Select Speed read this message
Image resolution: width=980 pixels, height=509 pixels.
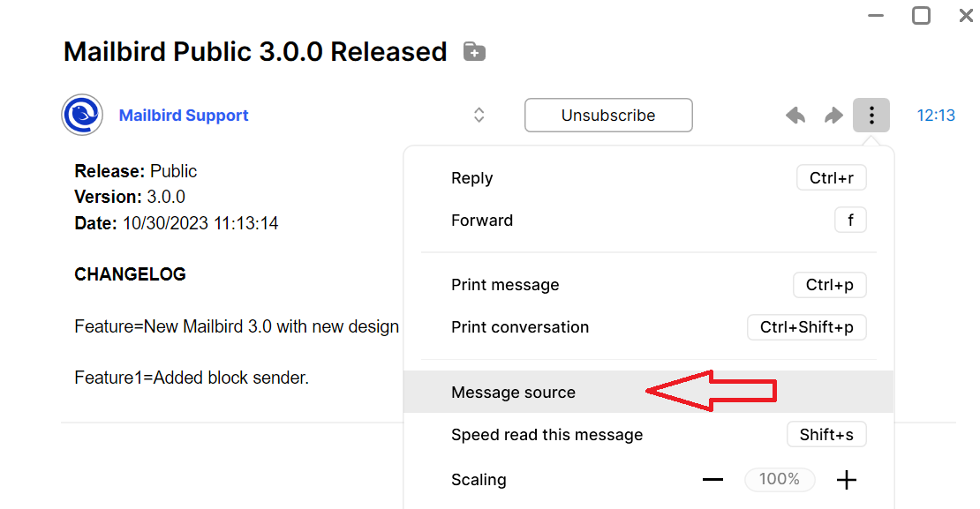648,435
